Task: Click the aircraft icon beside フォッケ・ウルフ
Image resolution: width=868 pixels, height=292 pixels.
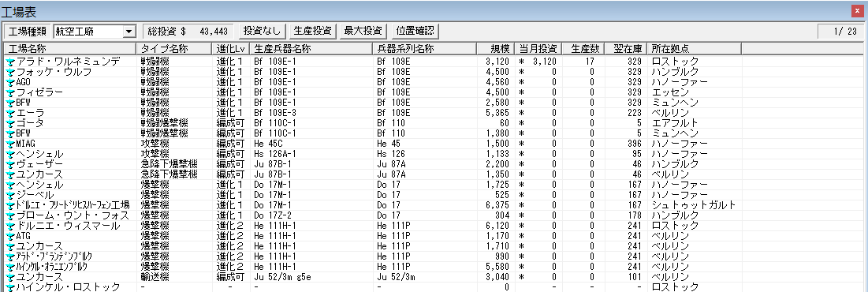Action: (x=10, y=72)
